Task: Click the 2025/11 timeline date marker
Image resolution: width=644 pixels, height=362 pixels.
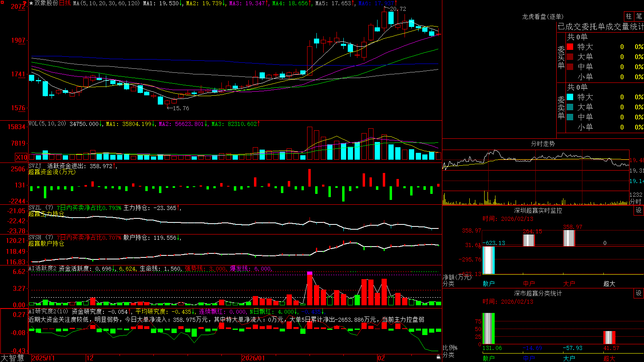Action: coord(43,358)
